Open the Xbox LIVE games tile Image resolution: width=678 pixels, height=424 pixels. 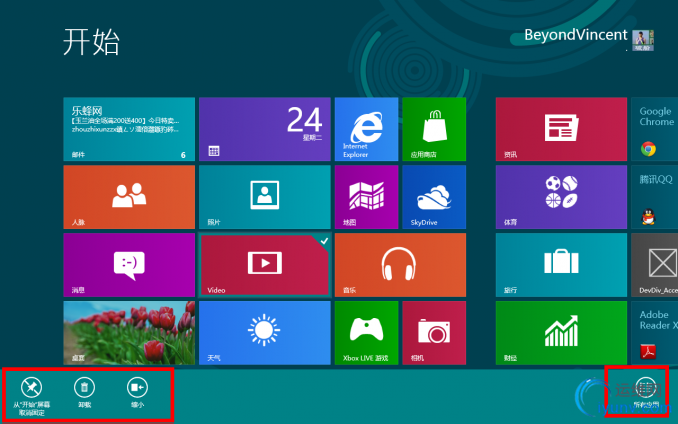pos(366,333)
